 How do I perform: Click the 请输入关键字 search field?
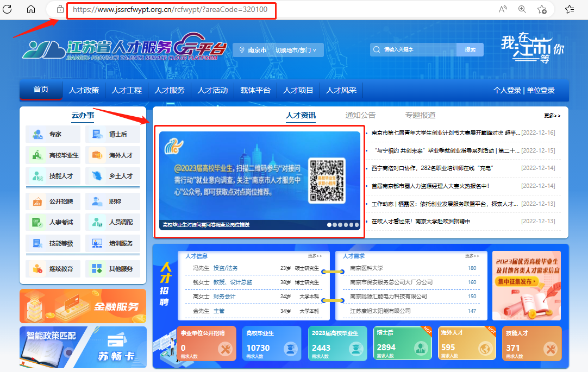pos(413,49)
